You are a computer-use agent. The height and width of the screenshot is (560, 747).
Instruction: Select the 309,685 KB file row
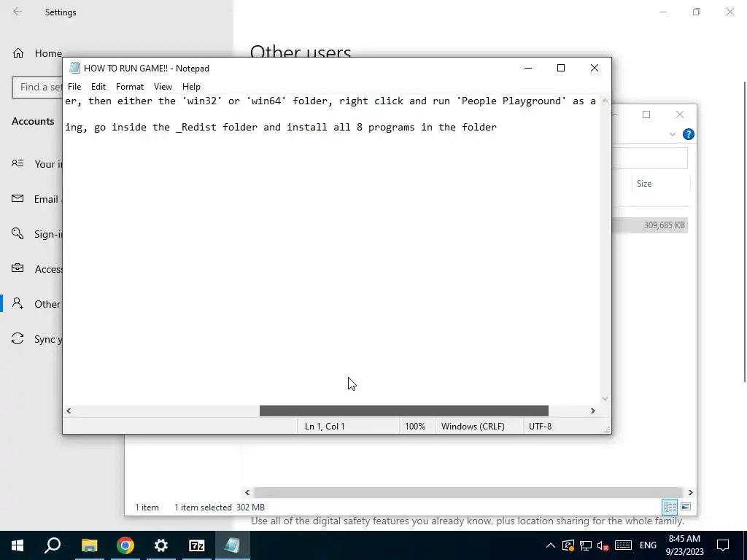click(650, 225)
